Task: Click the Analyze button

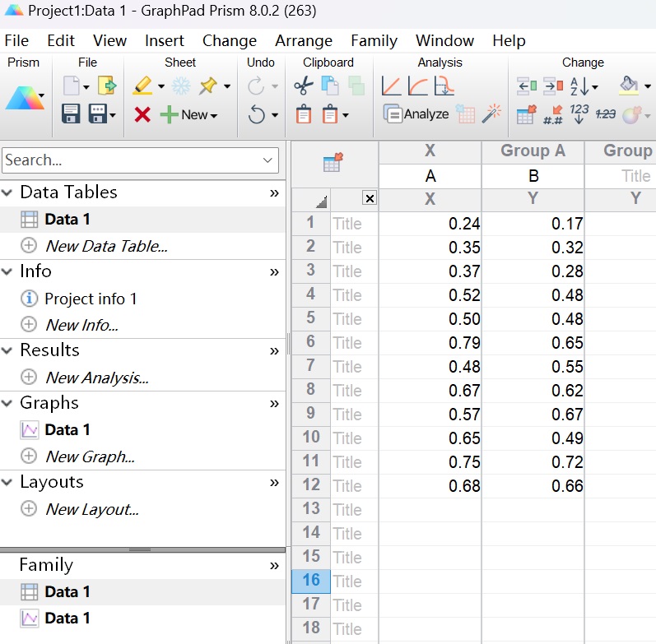Action: pos(416,114)
